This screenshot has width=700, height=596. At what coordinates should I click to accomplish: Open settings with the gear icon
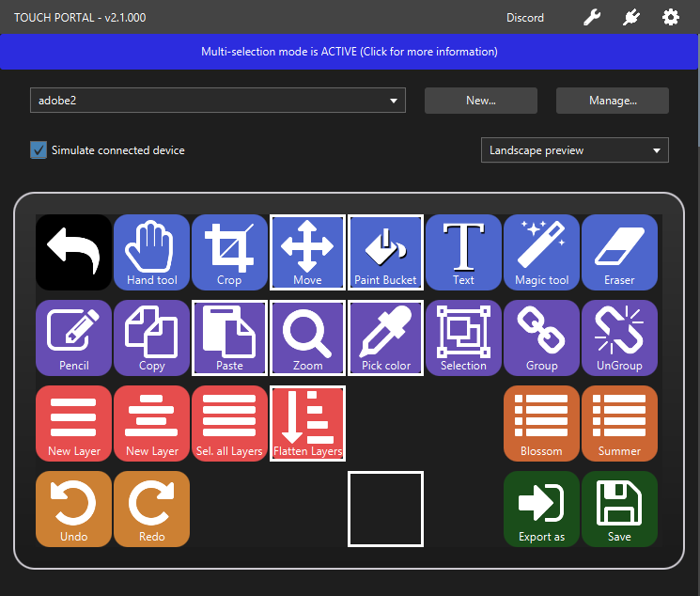pos(670,18)
